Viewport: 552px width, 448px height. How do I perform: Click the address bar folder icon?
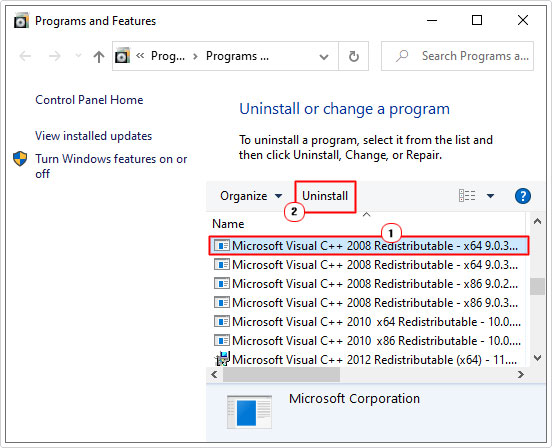pos(123,56)
